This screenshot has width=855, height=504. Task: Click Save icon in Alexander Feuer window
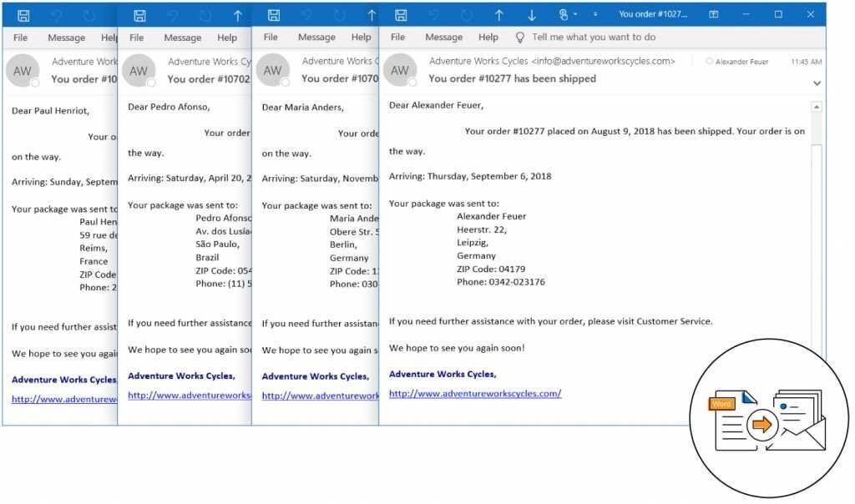point(401,15)
